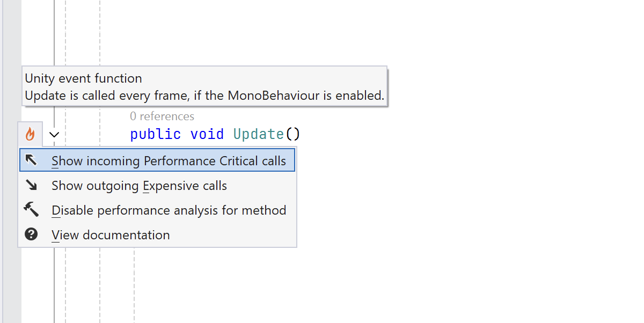
Task: Select Show incoming Performance Critical calls
Action: pyautogui.click(x=169, y=161)
